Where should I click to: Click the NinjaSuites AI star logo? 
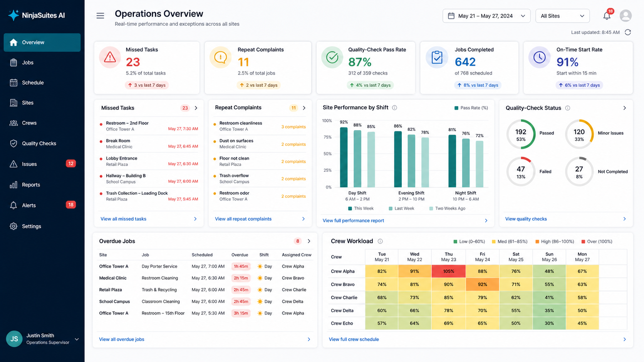pyautogui.click(x=13, y=15)
